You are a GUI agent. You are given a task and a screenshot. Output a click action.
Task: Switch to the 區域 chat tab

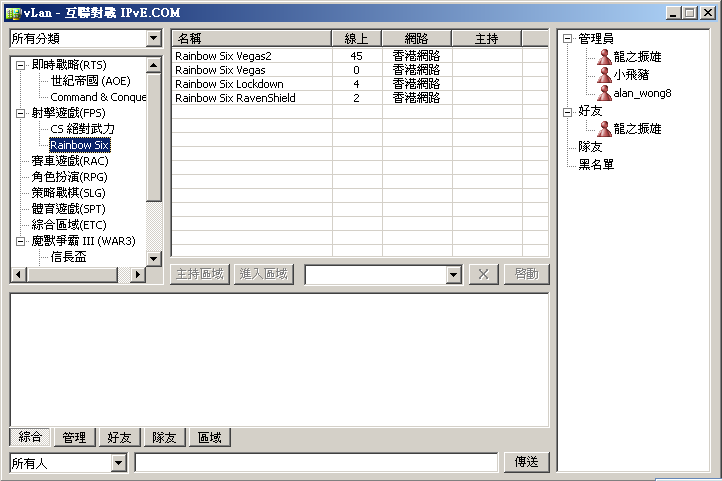pyautogui.click(x=210, y=437)
